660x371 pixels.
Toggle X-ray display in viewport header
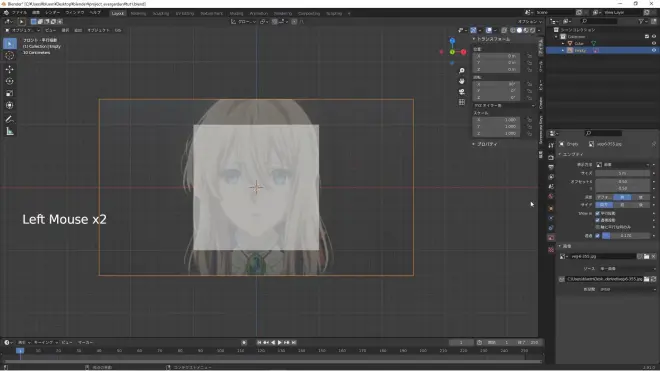coord(504,30)
